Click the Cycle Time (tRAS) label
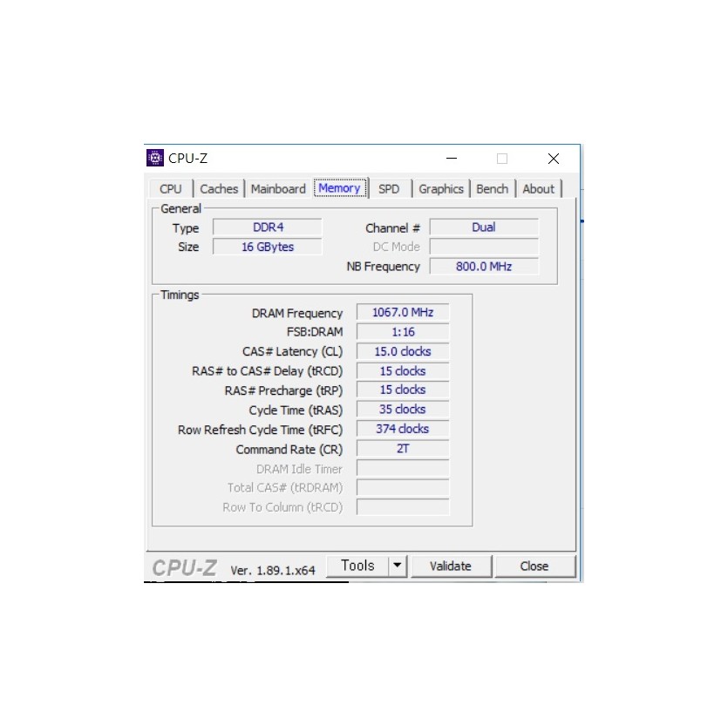Image resolution: width=728 pixels, height=726 pixels. click(296, 410)
